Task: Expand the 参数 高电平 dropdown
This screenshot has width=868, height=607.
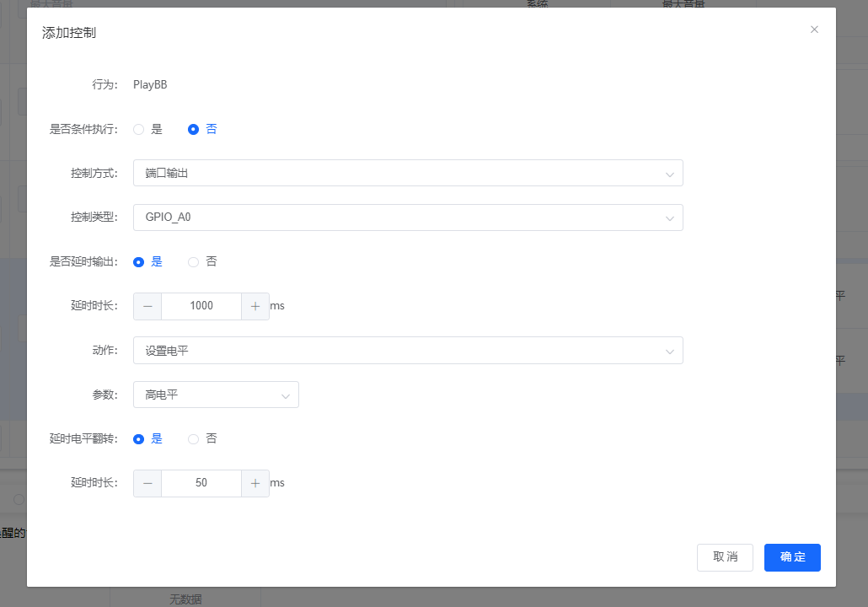Action: click(216, 395)
